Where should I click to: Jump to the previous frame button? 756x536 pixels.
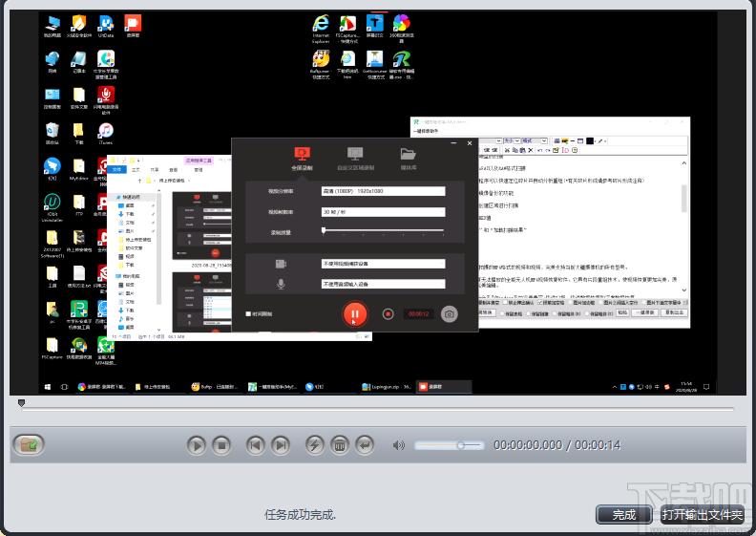tap(256, 445)
